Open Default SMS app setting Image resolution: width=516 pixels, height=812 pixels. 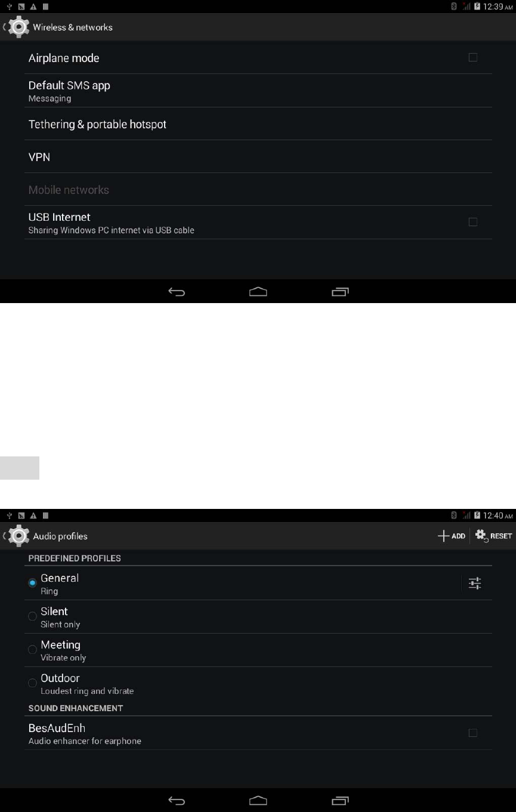pos(258,91)
